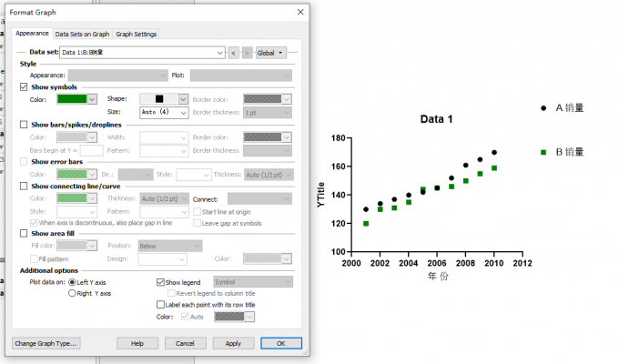Click the Apply button
Screen dimensions: 619x364
click(x=233, y=343)
